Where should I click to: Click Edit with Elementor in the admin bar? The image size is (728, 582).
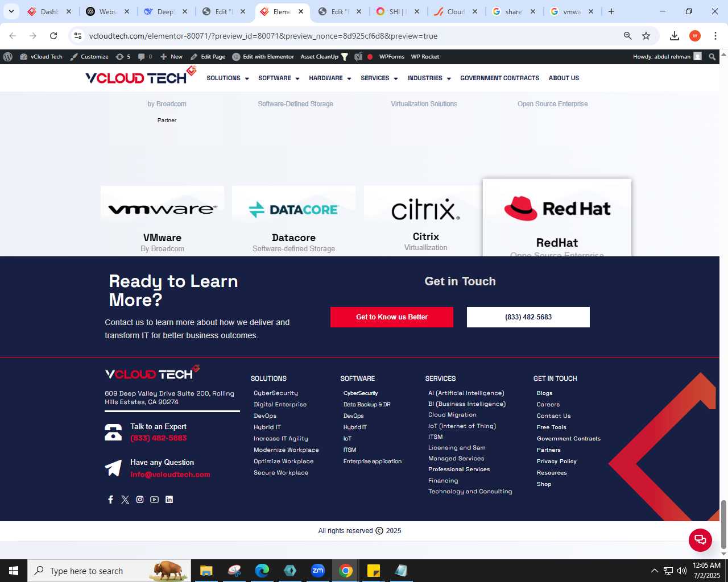click(x=263, y=57)
